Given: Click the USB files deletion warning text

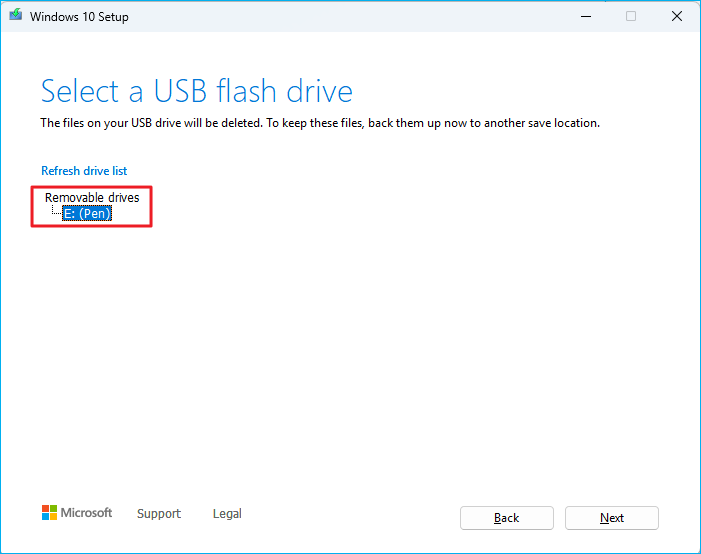Looking at the screenshot, I should pos(319,123).
